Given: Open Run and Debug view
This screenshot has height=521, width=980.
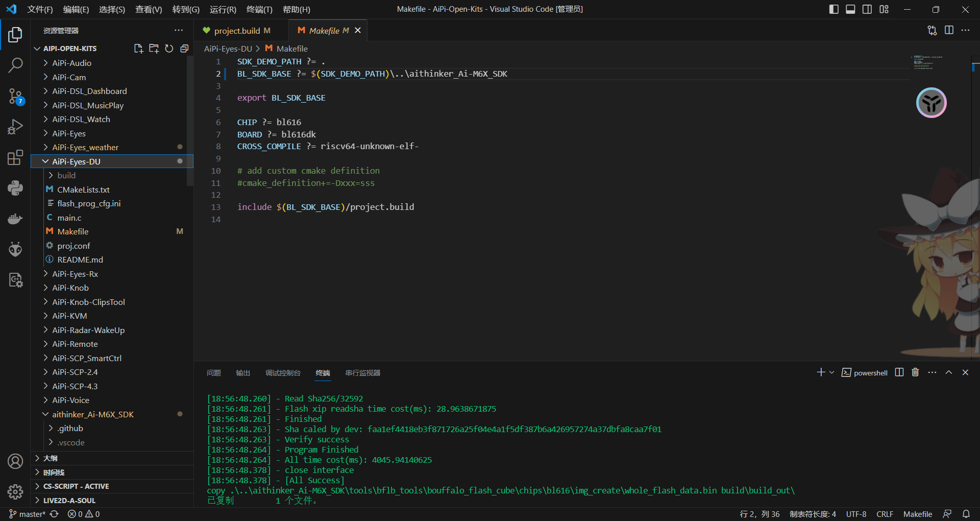Looking at the screenshot, I should [15, 127].
